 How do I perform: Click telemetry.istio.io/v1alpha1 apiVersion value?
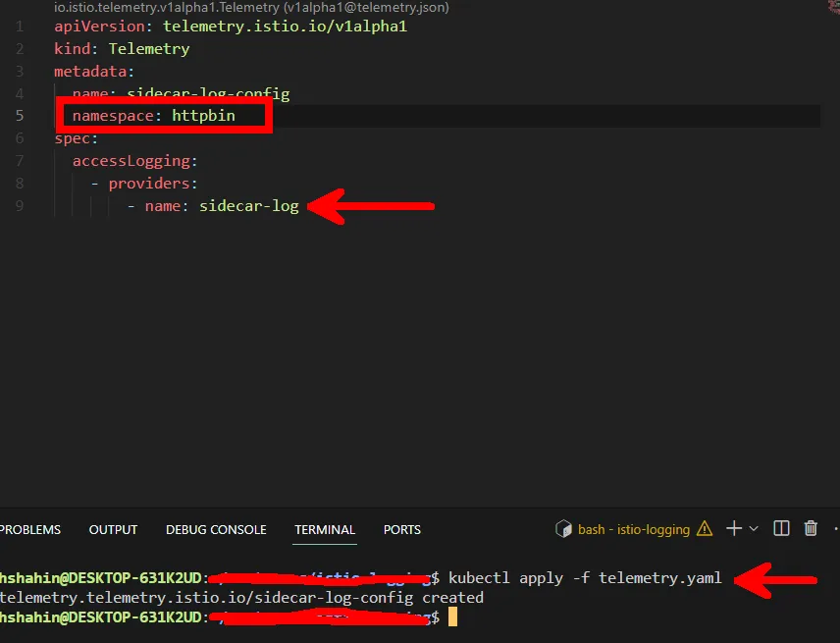[285, 27]
